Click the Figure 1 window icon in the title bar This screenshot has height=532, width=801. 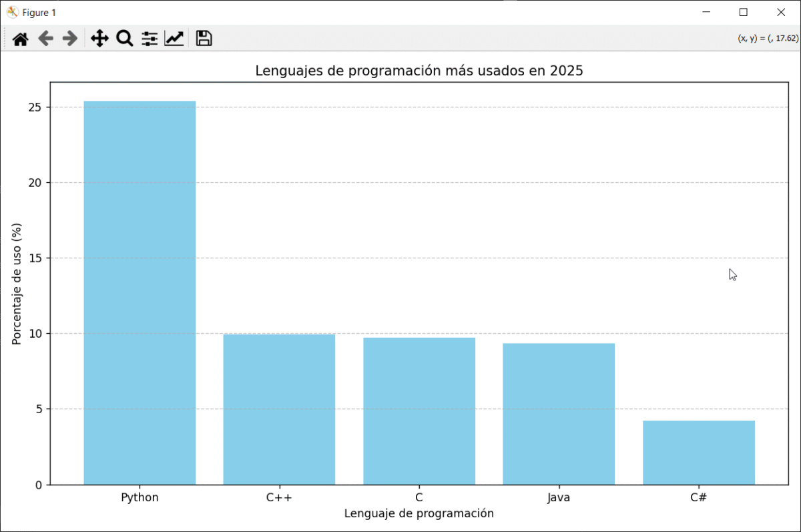tap(12, 12)
